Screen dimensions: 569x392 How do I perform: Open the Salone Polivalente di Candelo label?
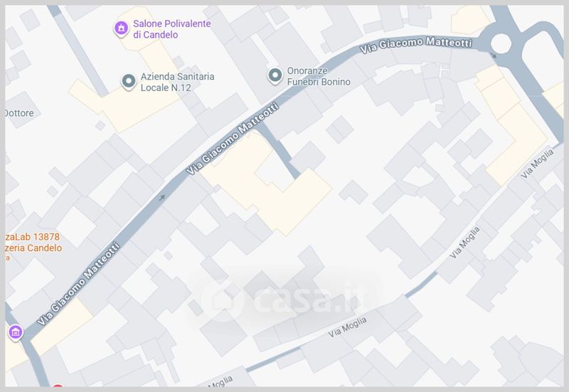tap(171, 29)
